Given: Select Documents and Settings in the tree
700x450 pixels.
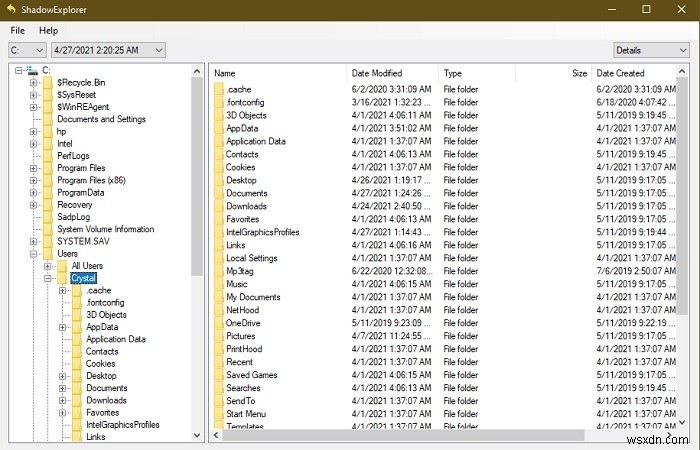Looking at the screenshot, I should point(101,119).
